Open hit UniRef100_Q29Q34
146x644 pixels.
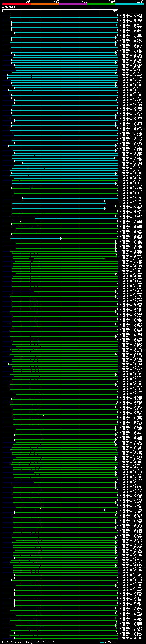[x=131, y=17]
